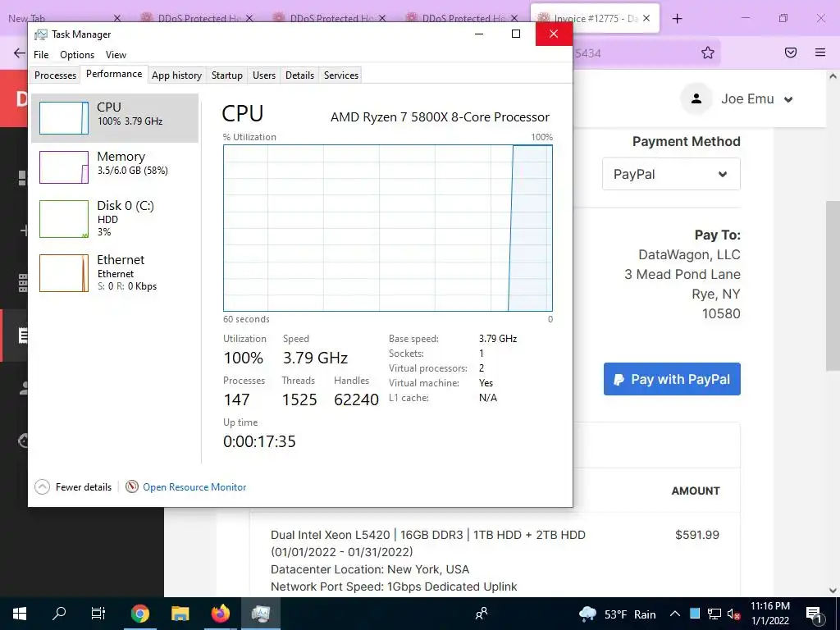This screenshot has height=630, width=840.
Task: Close the Invoice #12775 tab
Action: (x=646, y=18)
